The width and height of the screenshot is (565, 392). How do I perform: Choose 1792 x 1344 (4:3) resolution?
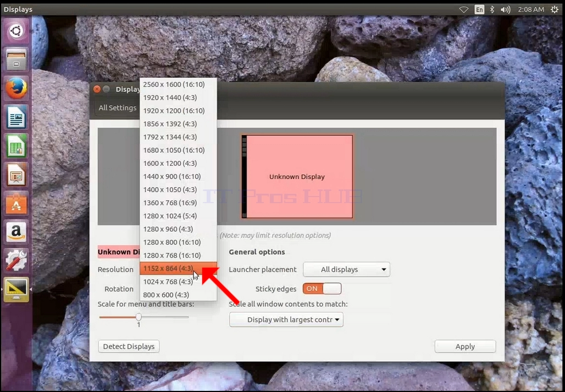click(x=179, y=137)
